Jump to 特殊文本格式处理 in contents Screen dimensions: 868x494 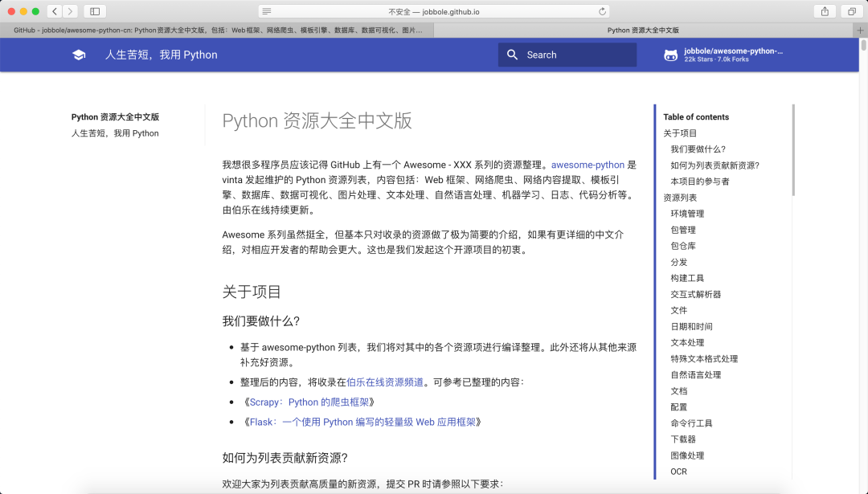click(704, 358)
